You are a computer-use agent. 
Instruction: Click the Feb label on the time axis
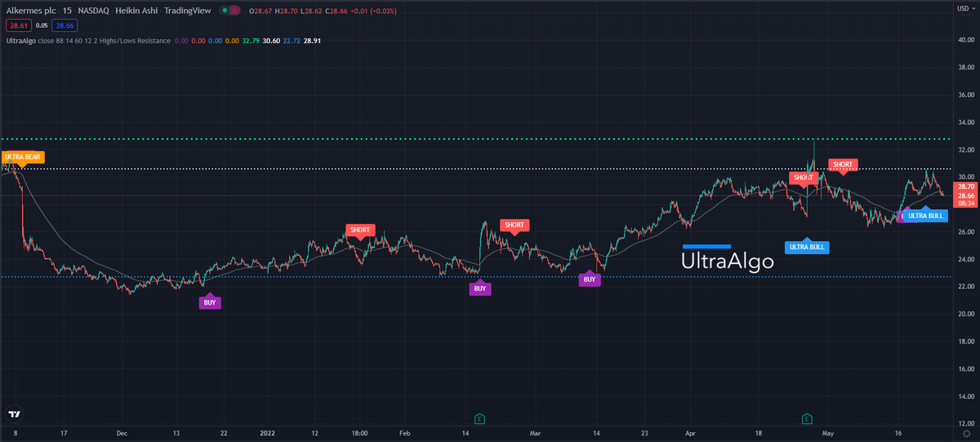[406, 434]
